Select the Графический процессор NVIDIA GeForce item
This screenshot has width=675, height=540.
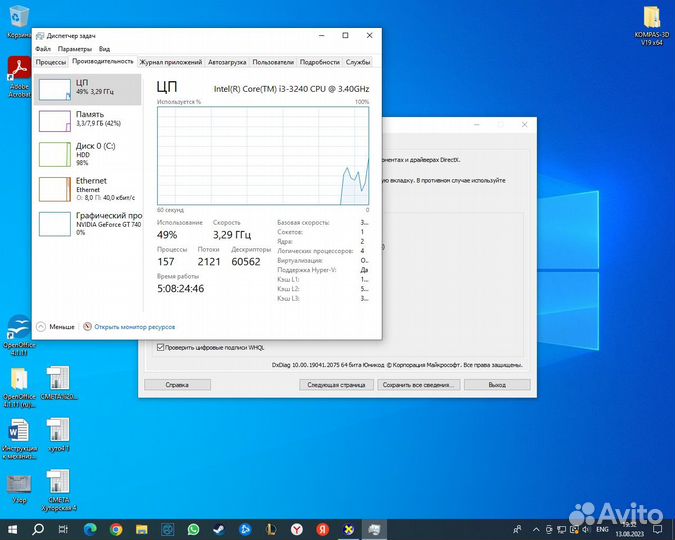87,224
